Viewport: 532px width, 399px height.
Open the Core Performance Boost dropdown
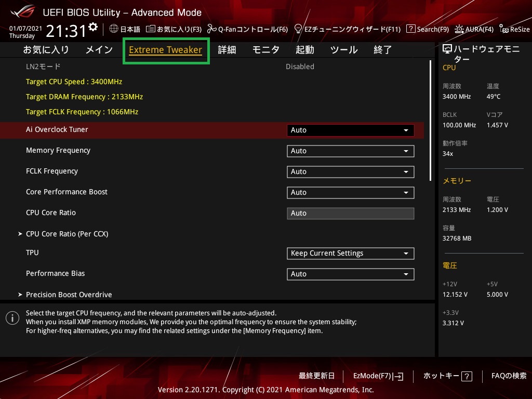coord(351,192)
